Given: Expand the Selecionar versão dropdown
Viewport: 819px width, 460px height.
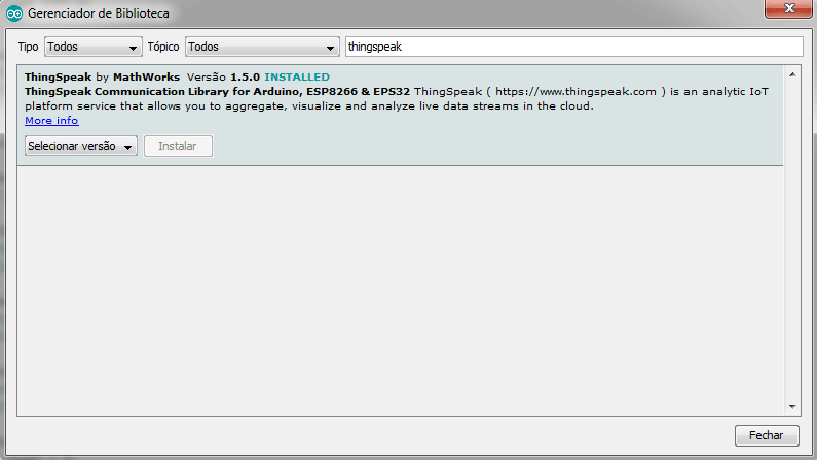Looking at the screenshot, I should point(81,146).
